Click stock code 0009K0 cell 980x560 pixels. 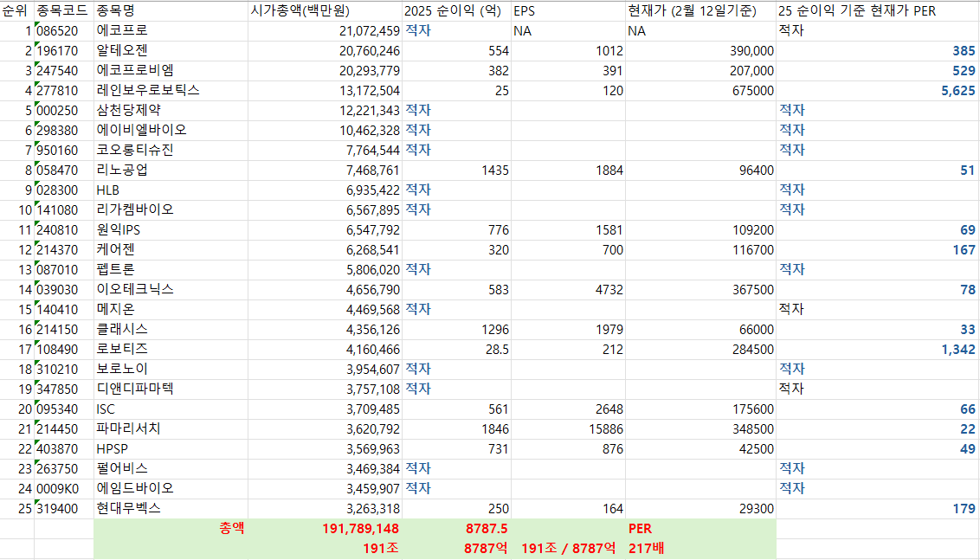click(x=64, y=489)
